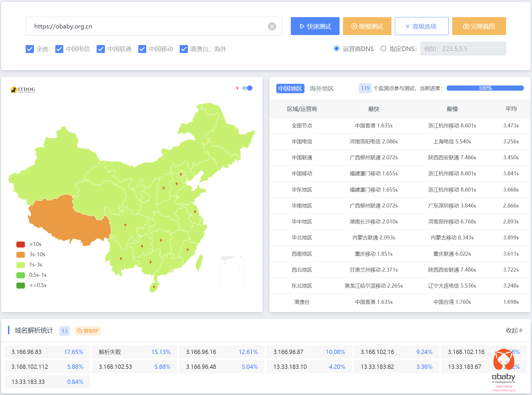The width and height of the screenshot is (532, 395).
Task: Start a test with 快速测试
Action: (x=315, y=26)
